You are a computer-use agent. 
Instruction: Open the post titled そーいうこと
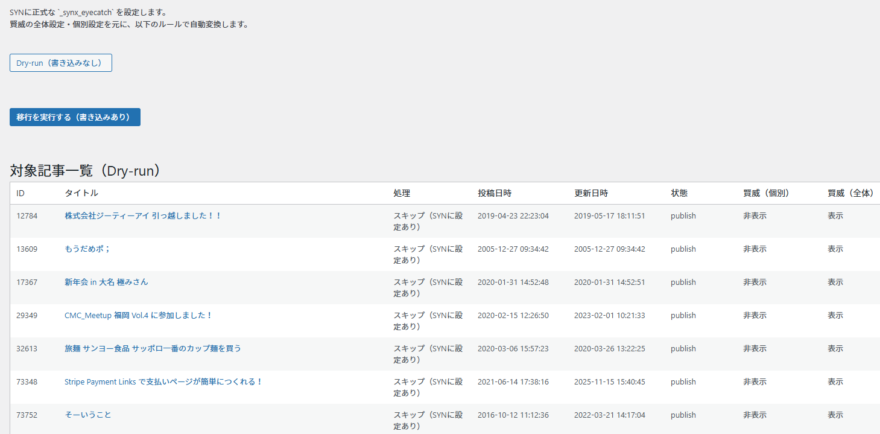point(90,414)
